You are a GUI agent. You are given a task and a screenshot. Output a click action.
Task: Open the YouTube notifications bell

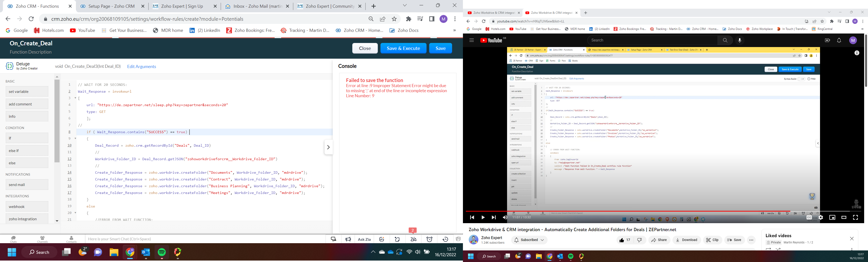click(x=839, y=41)
